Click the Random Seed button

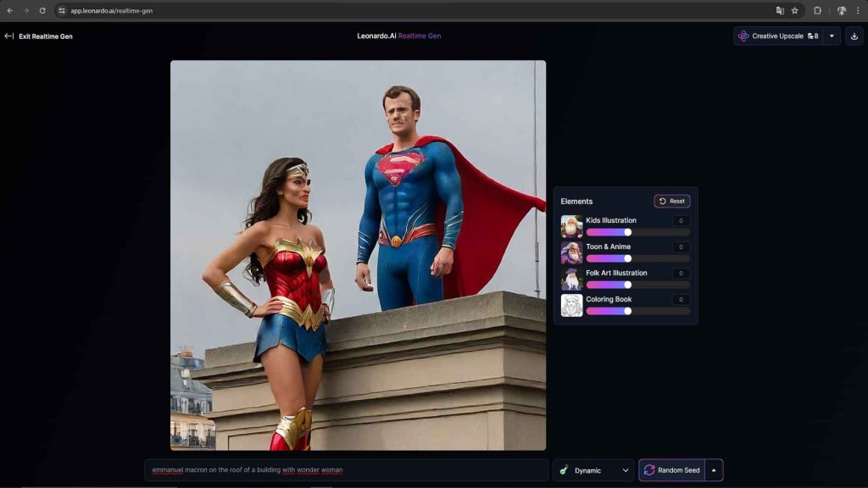671,470
